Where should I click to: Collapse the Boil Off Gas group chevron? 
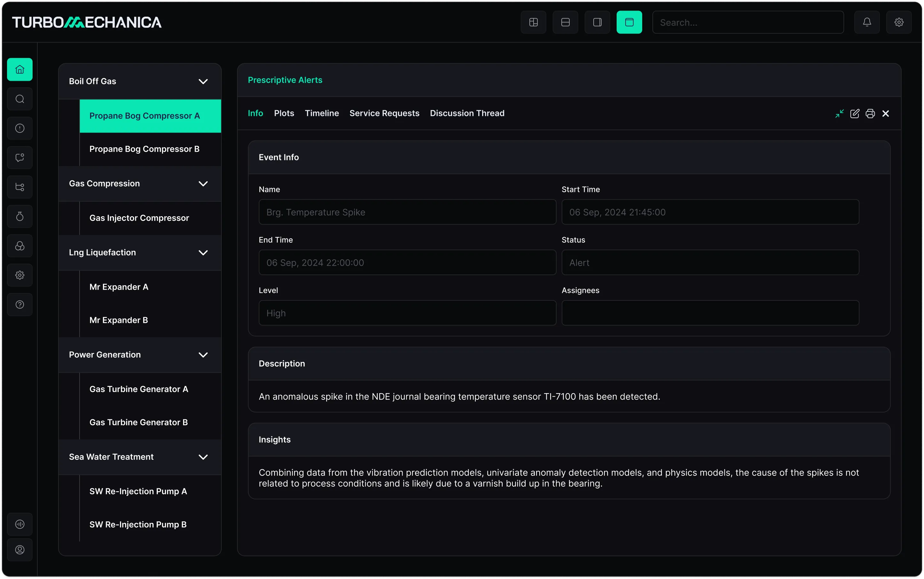pyautogui.click(x=203, y=81)
